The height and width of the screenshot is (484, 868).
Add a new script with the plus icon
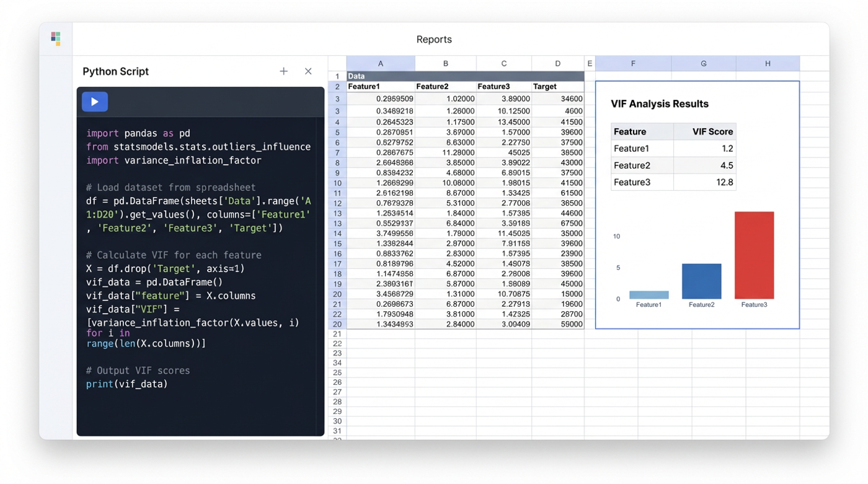point(283,71)
